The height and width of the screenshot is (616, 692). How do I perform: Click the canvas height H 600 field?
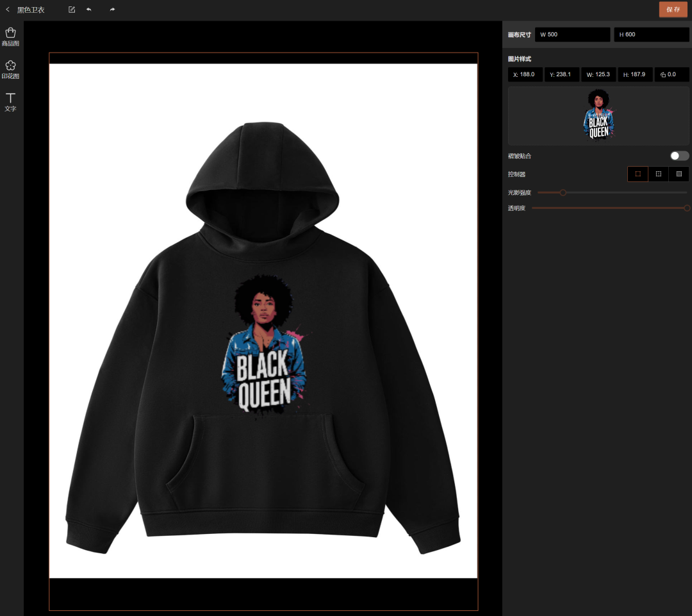tap(652, 35)
